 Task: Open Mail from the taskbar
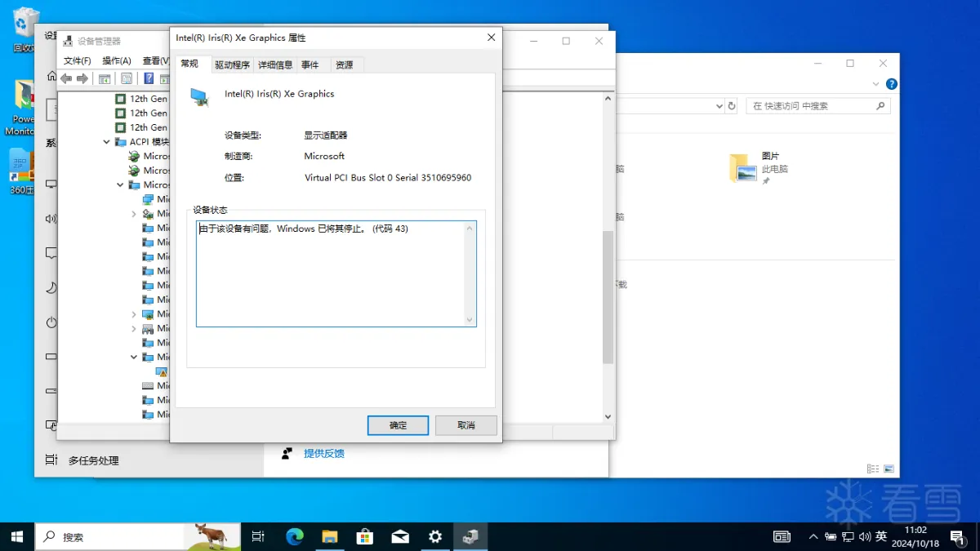point(400,536)
